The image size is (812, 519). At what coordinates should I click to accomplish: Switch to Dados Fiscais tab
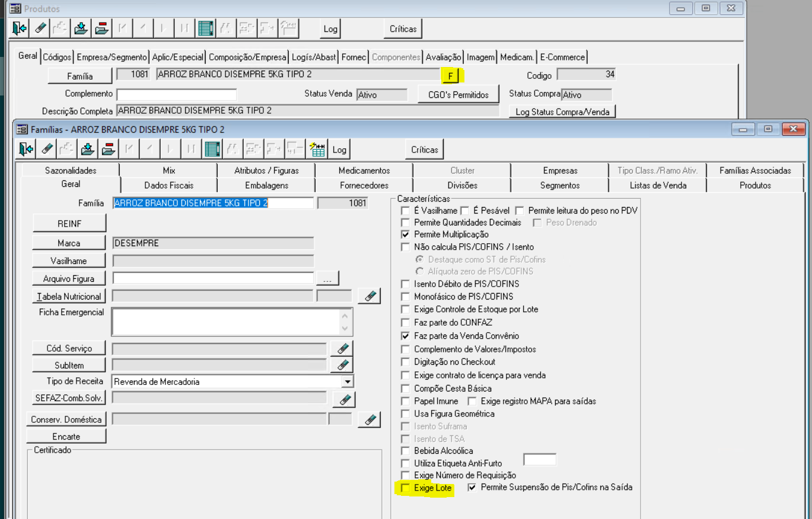point(169,185)
